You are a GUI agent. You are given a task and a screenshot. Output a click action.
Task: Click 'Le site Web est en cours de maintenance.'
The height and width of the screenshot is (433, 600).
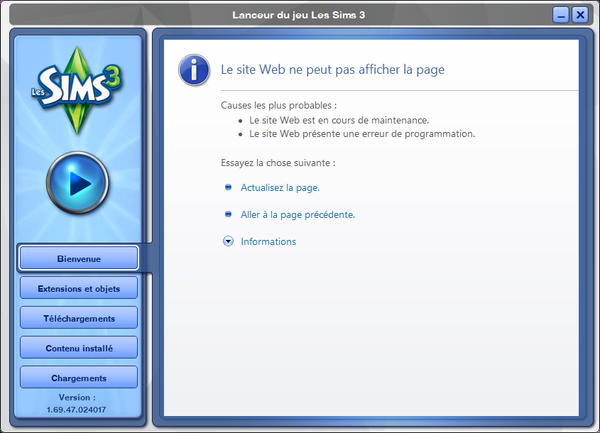(339, 120)
